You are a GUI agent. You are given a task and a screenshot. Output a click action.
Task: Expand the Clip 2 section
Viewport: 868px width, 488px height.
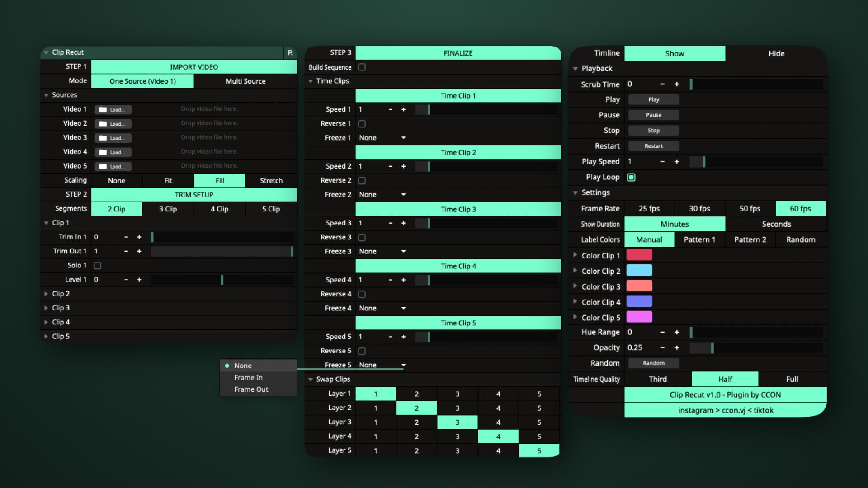coord(46,294)
